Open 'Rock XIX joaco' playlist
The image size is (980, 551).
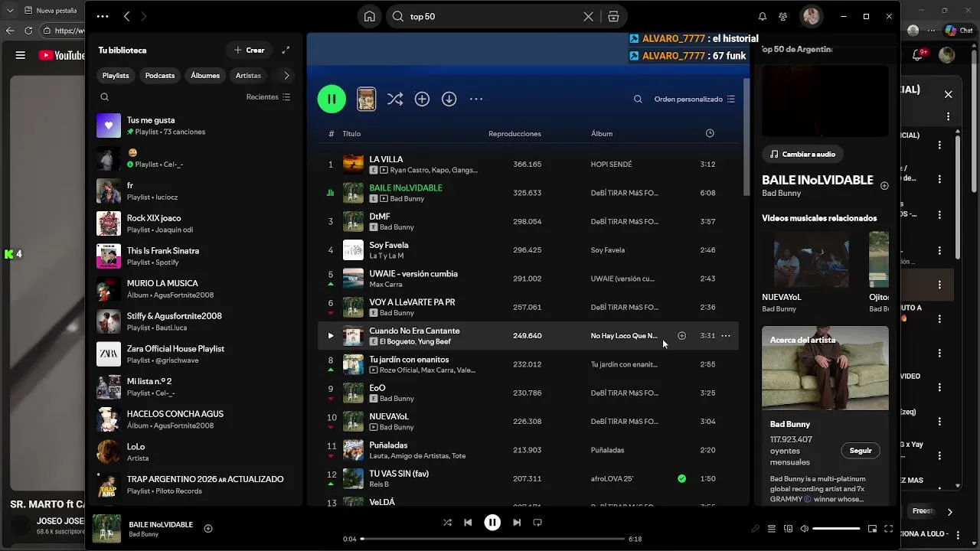click(195, 223)
